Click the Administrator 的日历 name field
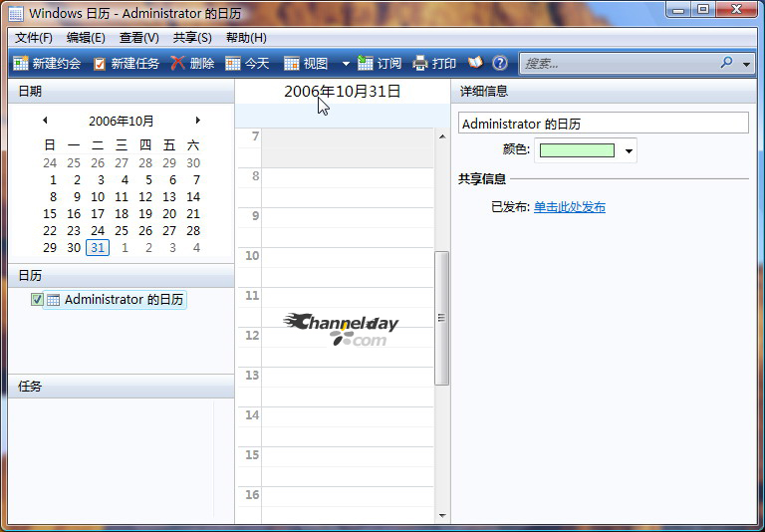 [603, 123]
